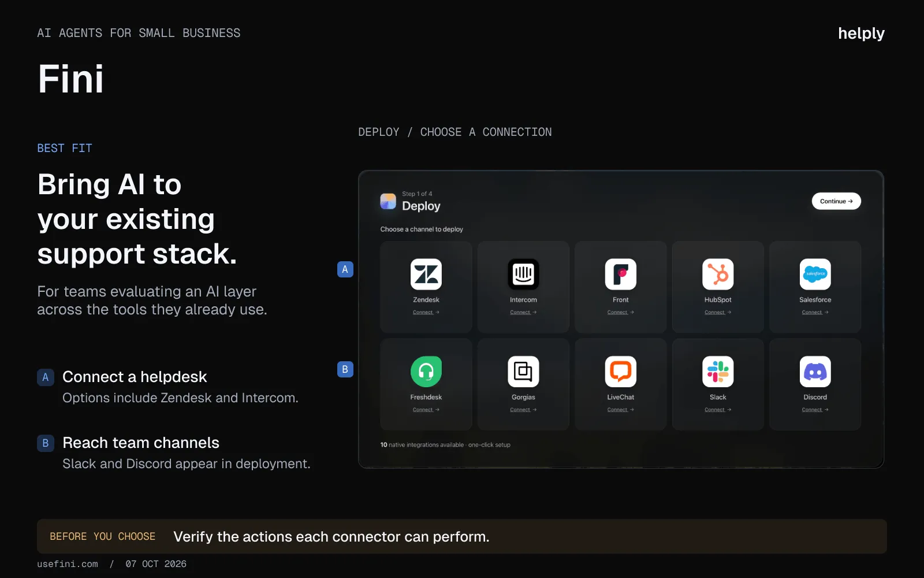924x578 pixels.
Task: Click the 'BEST FIT' label
Action: [65, 149]
